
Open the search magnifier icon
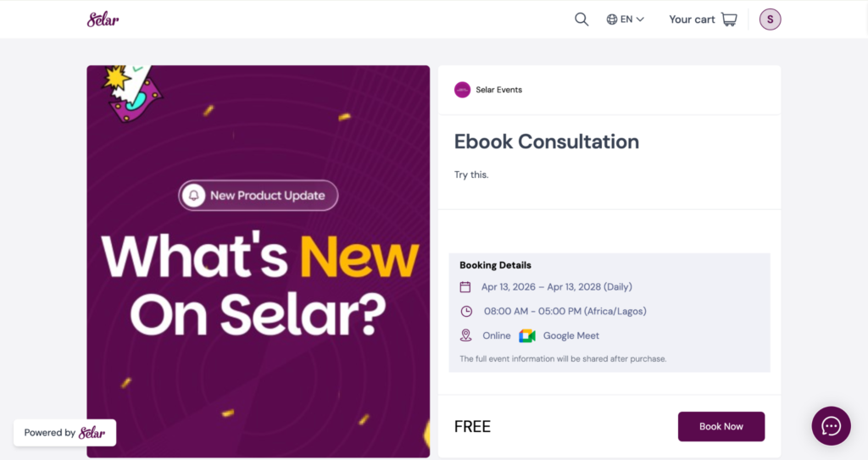point(581,19)
